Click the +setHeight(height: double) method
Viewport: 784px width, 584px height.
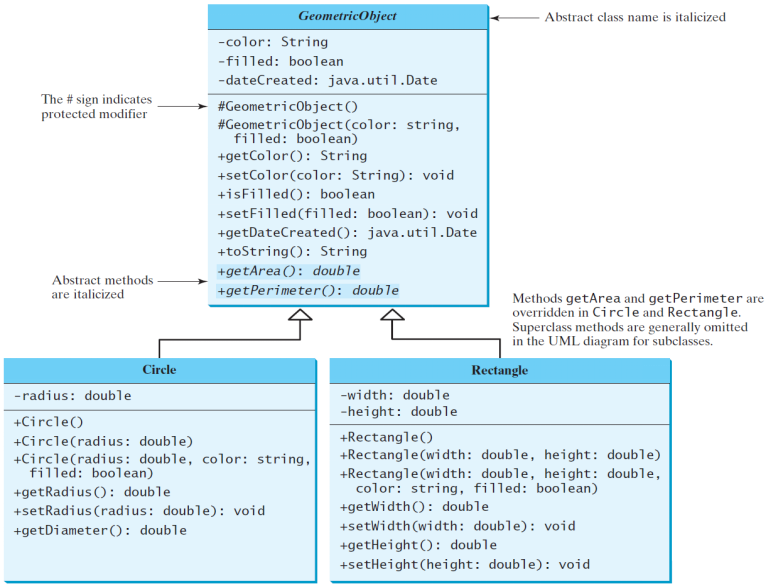click(x=464, y=564)
